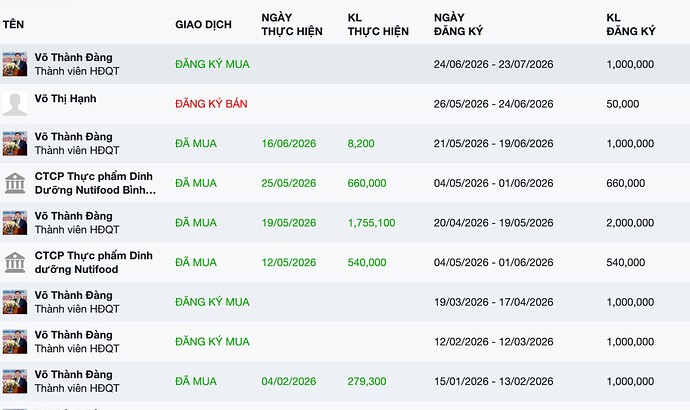This screenshot has width=690, height=410.
Task: Click the TÊN column header
Action: 13,24
